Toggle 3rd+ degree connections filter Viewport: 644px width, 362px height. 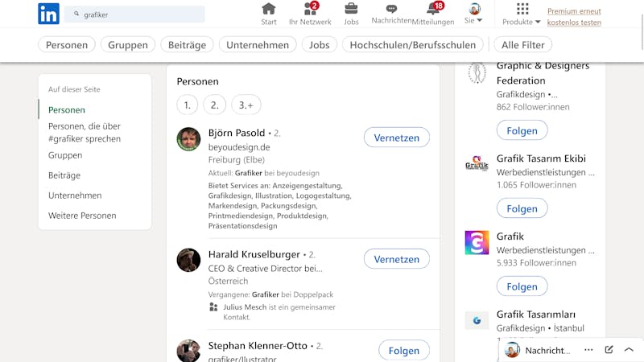(246, 105)
